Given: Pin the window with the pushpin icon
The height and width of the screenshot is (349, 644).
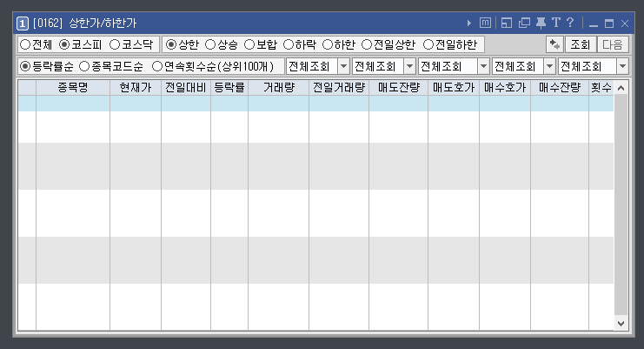Looking at the screenshot, I should click(x=541, y=23).
